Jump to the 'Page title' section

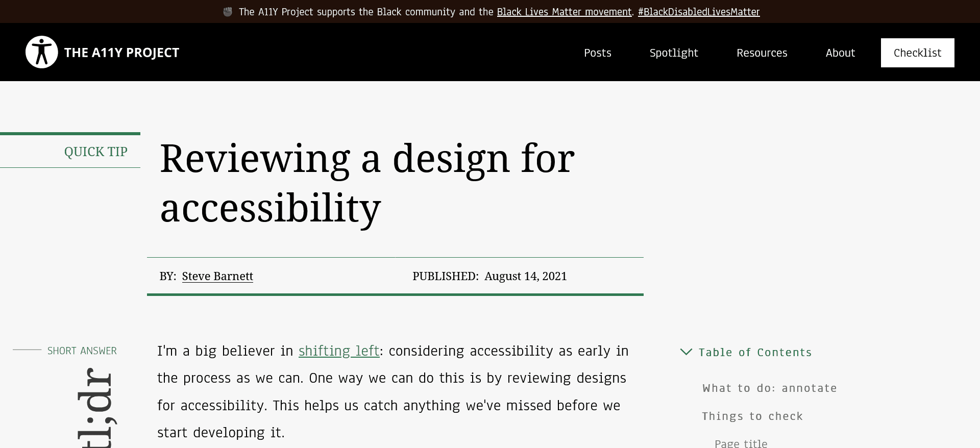pyautogui.click(x=741, y=443)
